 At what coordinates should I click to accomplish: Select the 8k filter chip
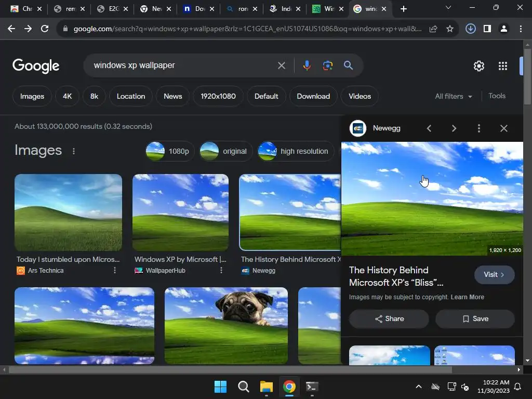94,96
